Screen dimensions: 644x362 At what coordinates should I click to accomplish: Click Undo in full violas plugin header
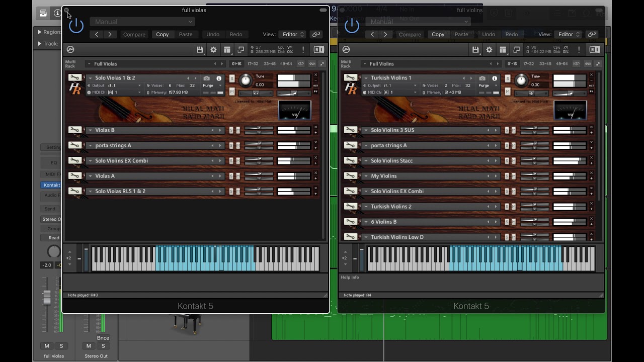(213, 34)
